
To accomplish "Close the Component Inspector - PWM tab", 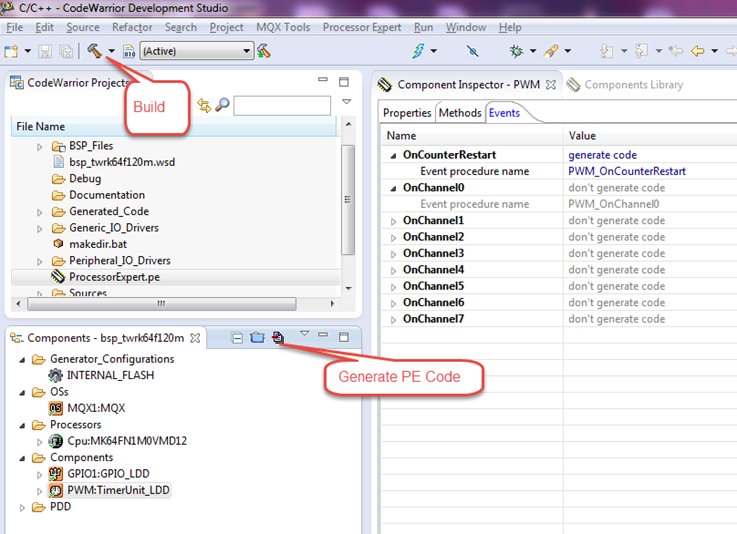I will coord(551,85).
